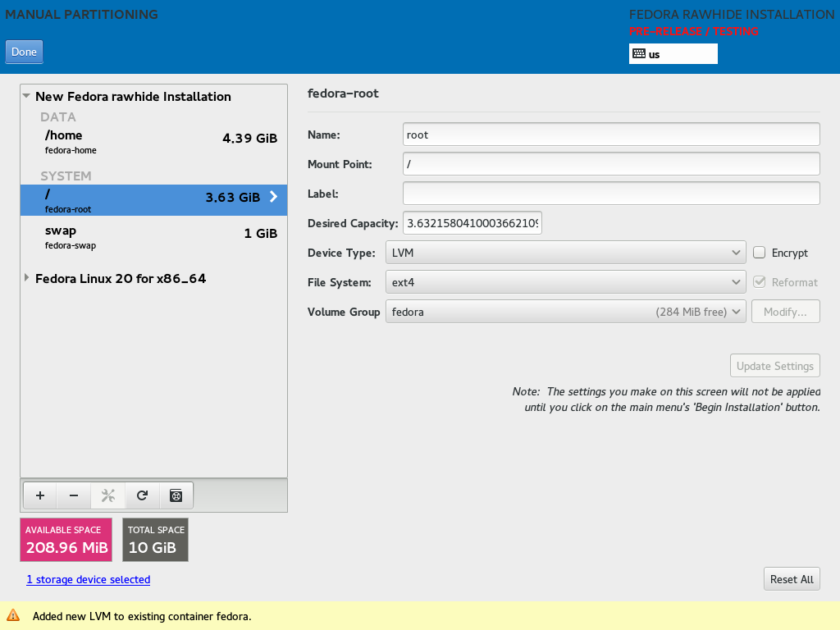The width and height of the screenshot is (840, 630).
Task: Click the DATA section heading
Action: tap(58, 116)
